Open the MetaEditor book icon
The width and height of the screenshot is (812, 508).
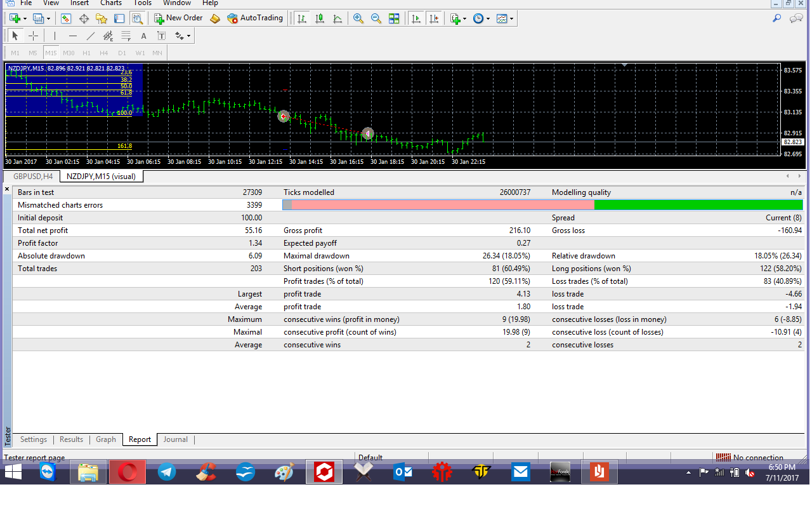[215, 18]
